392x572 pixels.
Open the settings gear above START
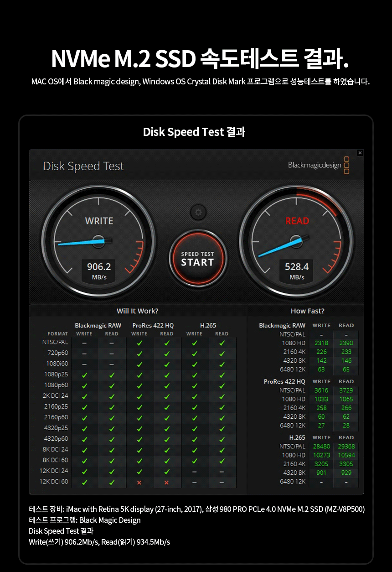[198, 213]
